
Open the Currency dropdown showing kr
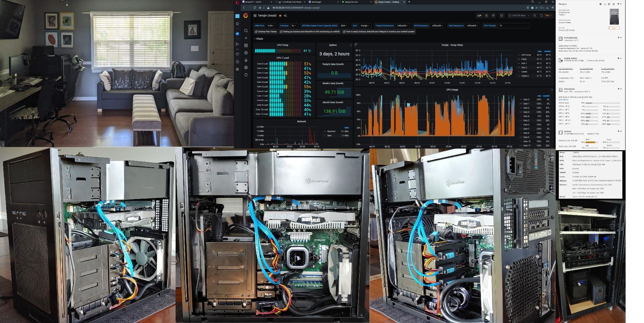click(x=293, y=25)
